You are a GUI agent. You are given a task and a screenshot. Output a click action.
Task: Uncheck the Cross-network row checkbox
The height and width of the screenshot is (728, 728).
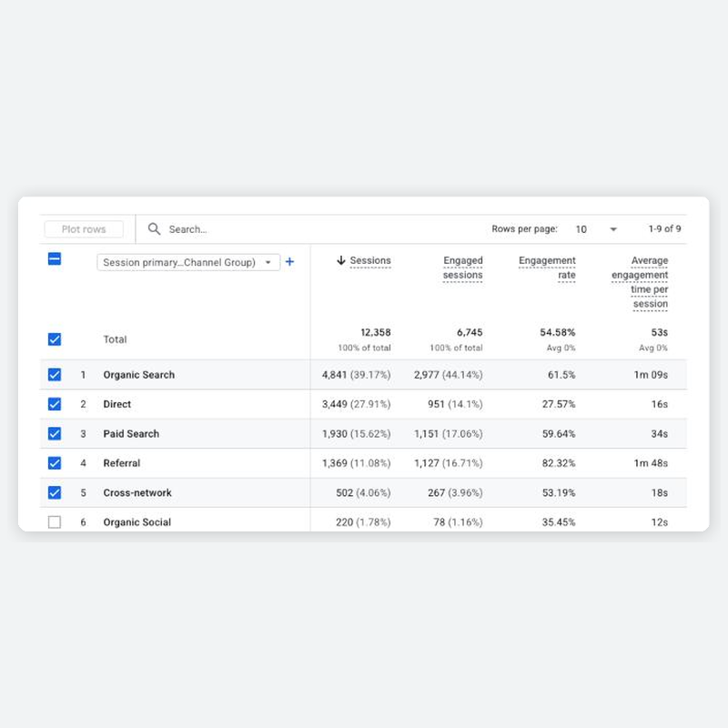55,492
